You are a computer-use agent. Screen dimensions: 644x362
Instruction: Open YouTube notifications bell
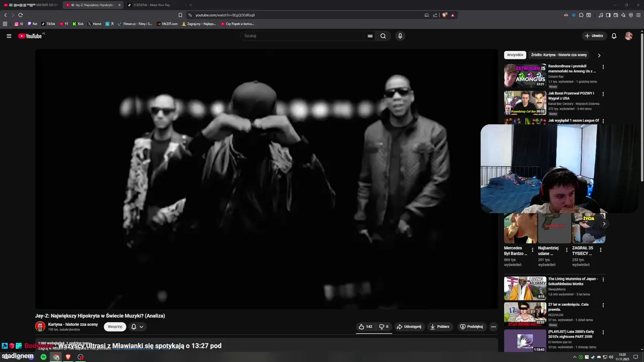(x=614, y=36)
